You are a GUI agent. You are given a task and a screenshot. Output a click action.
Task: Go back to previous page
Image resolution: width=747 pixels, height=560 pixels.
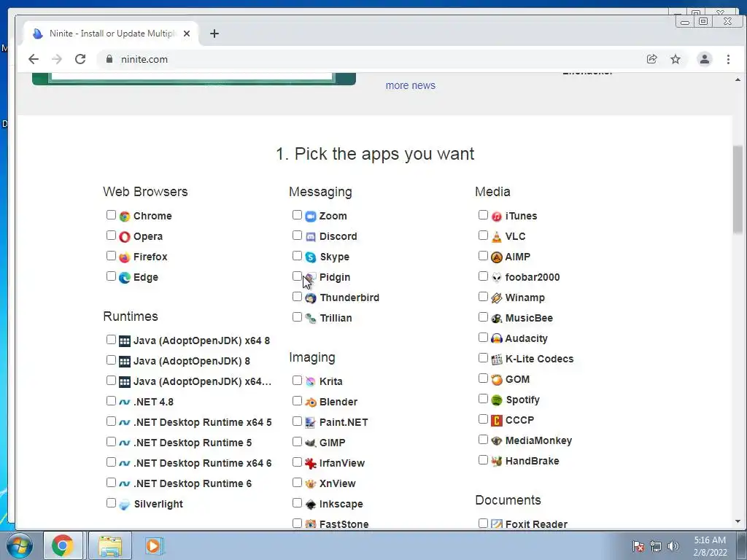(34, 59)
